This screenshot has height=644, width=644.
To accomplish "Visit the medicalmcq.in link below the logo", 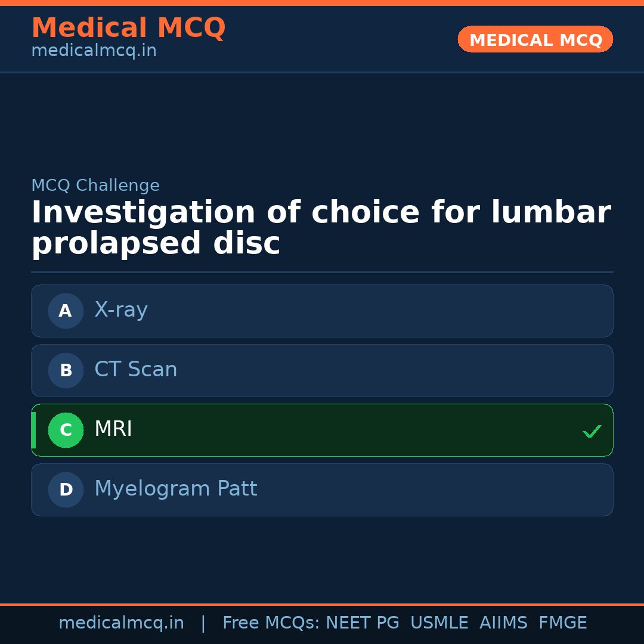I will click(x=94, y=50).
